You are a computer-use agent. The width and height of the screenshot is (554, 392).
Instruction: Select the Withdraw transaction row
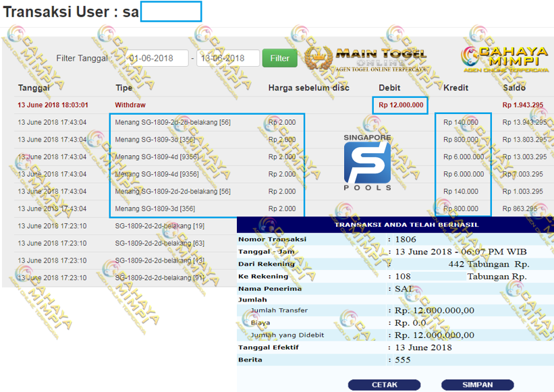(x=130, y=105)
